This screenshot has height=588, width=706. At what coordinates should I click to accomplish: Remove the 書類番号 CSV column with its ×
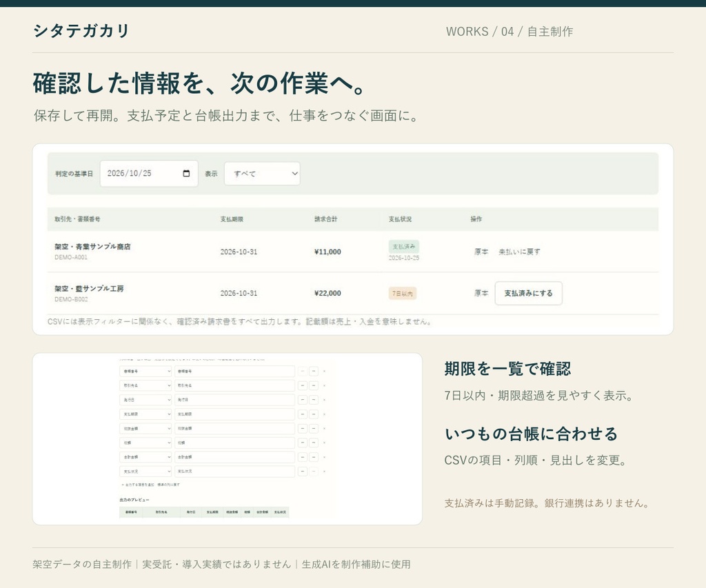point(324,372)
